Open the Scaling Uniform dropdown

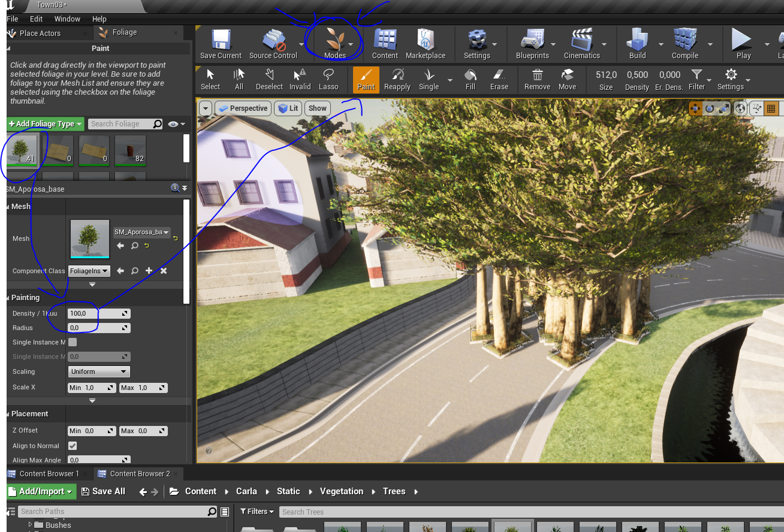(98, 371)
